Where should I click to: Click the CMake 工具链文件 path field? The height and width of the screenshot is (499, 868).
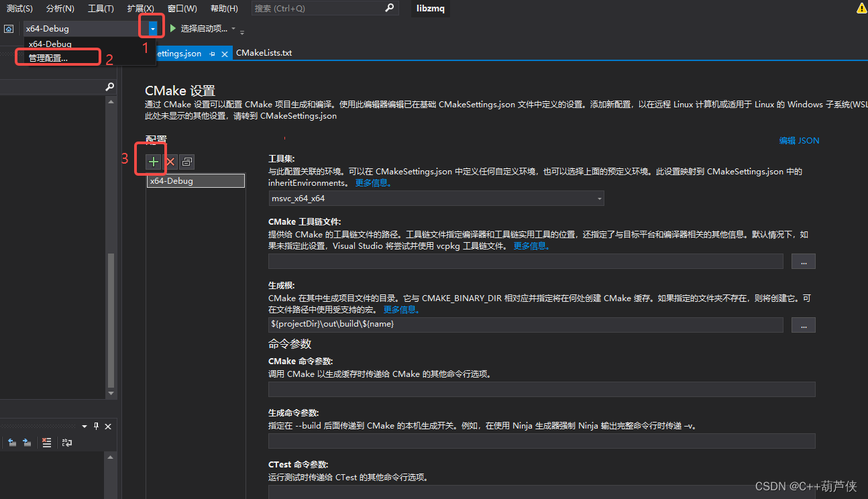pyautogui.click(x=526, y=262)
